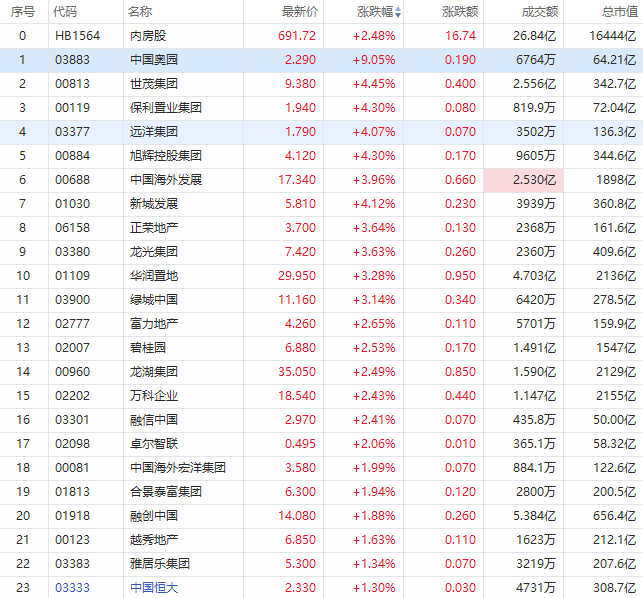Image resolution: width=643 pixels, height=598 pixels.
Task: Click turnover value 5.384亿
Action: pyautogui.click(x=535, y=516)
